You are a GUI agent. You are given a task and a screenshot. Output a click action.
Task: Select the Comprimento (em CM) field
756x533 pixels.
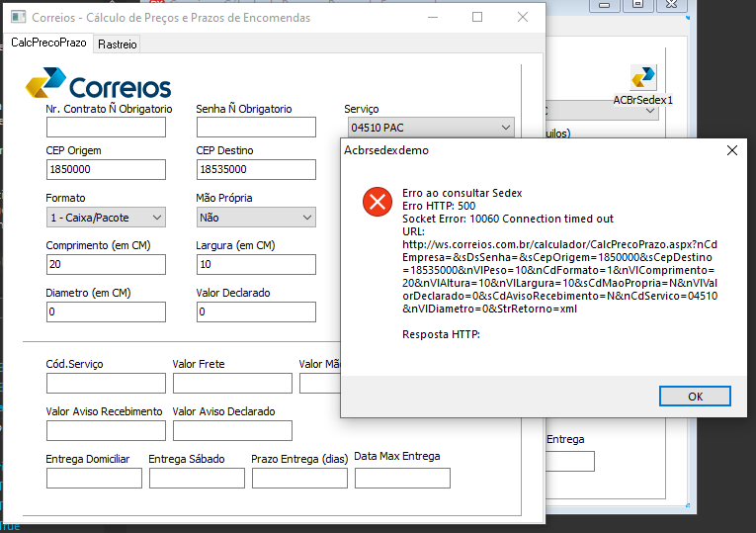pyautogui.click(x=106, y=264)
